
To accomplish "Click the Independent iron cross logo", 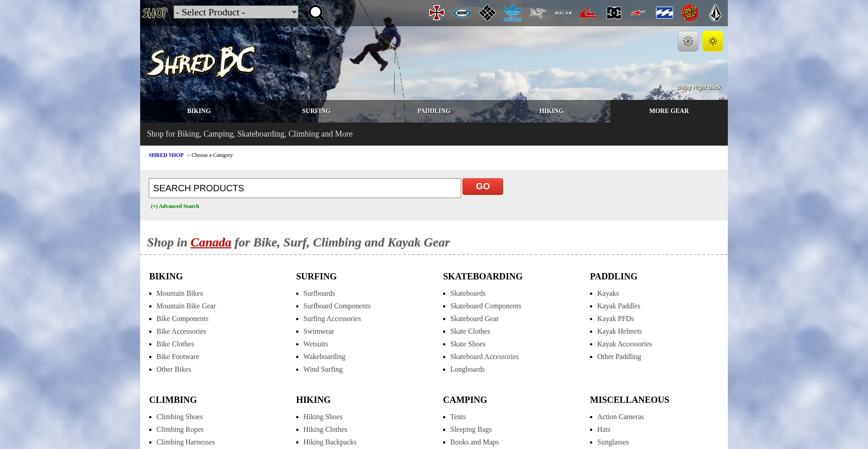I will click(x=436, y=13).
